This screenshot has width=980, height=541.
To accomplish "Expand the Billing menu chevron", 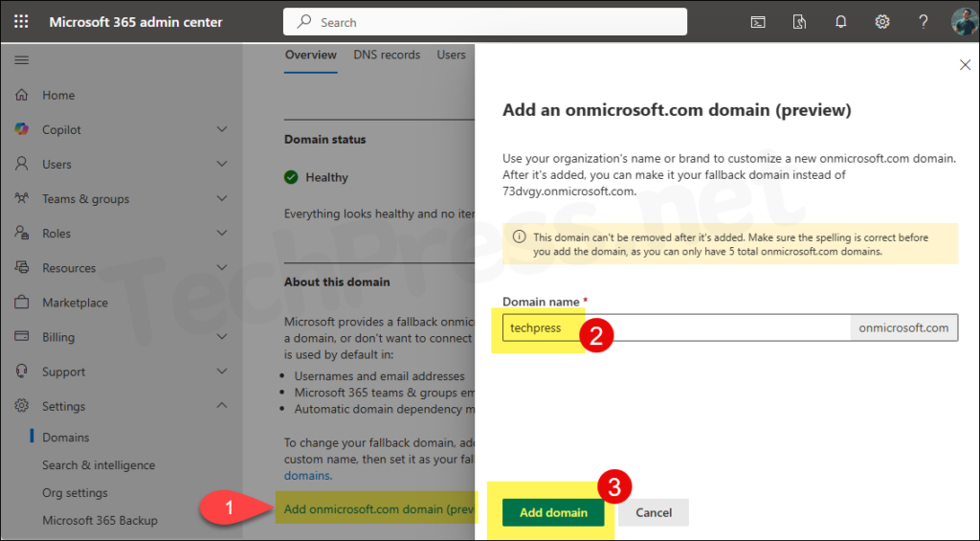I will coord(222,336).
